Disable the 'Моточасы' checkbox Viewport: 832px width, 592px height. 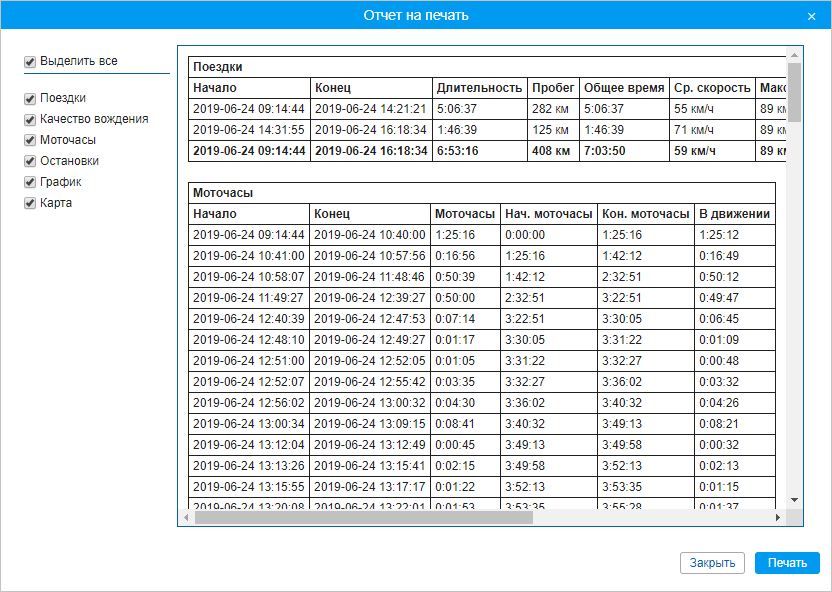click(x=30, y=141)
